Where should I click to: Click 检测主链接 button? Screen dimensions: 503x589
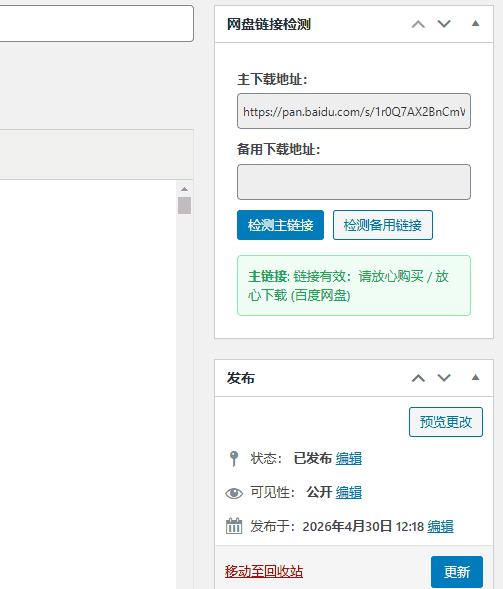280,225
